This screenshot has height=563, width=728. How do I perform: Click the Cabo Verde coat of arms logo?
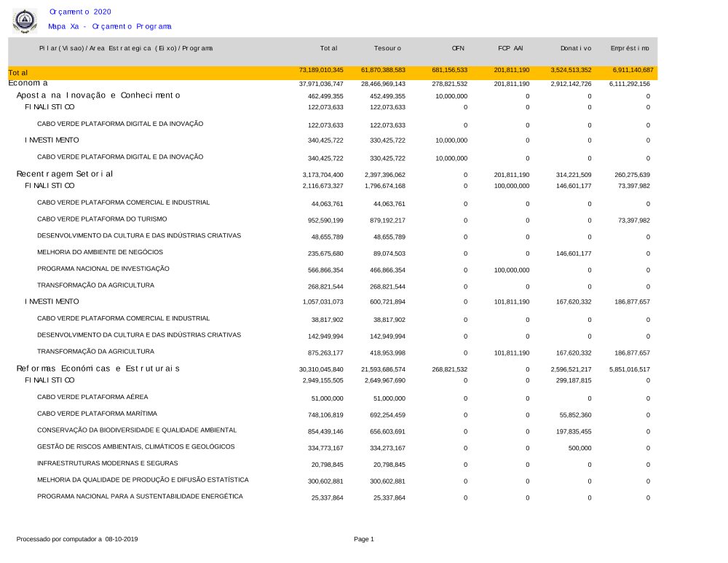click(24, 20)
